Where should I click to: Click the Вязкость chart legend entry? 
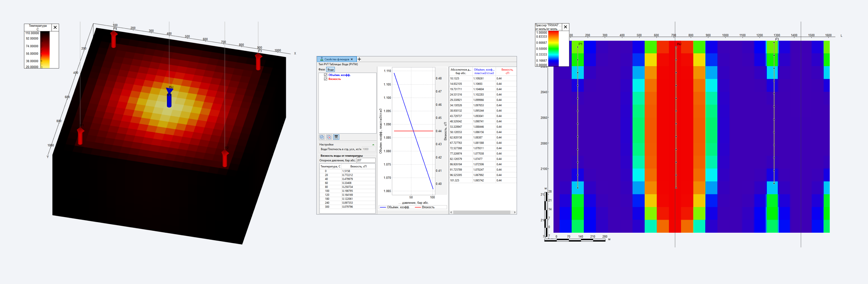coord(425,207)
